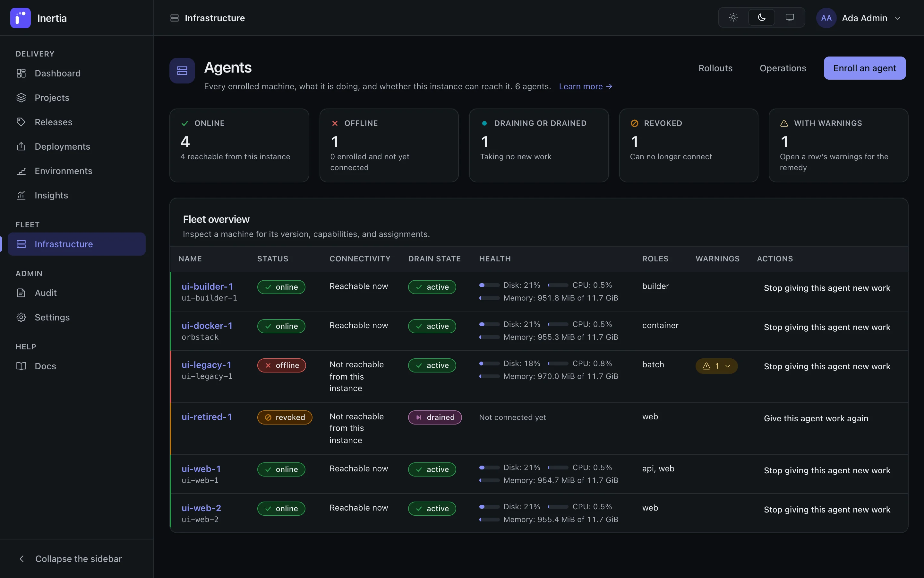
Task: Stop giving ui-web-1 new work
Action: coord(827,470)
